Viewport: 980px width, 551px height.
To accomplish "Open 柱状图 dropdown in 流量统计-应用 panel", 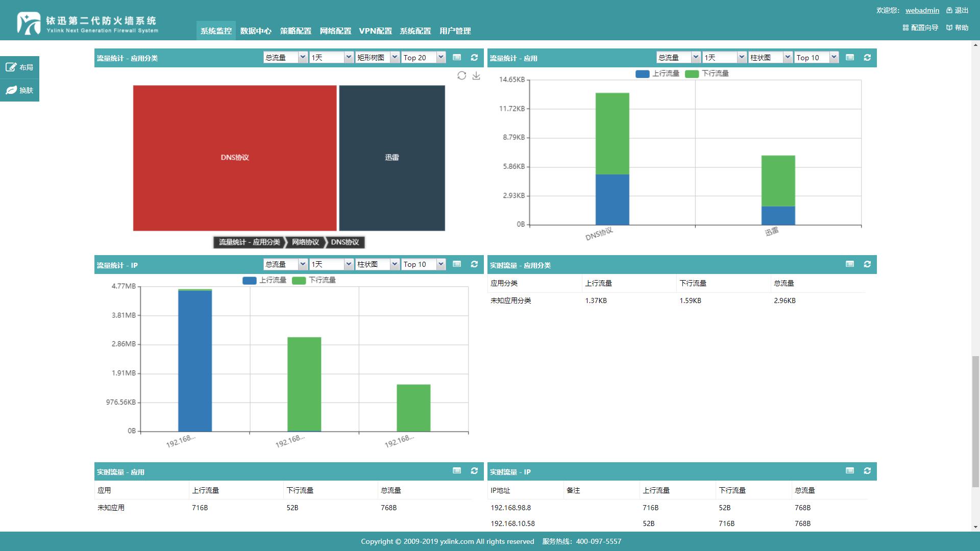I will [770, 58].
